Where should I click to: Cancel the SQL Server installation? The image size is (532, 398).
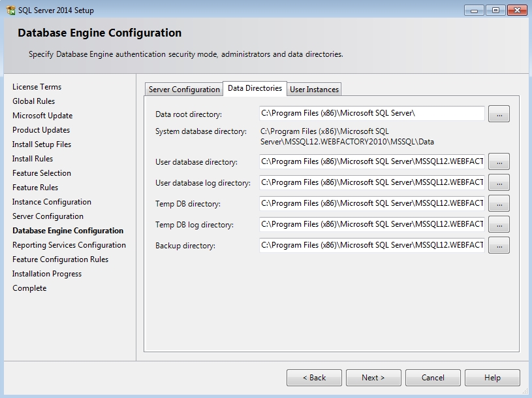[433, 377]
